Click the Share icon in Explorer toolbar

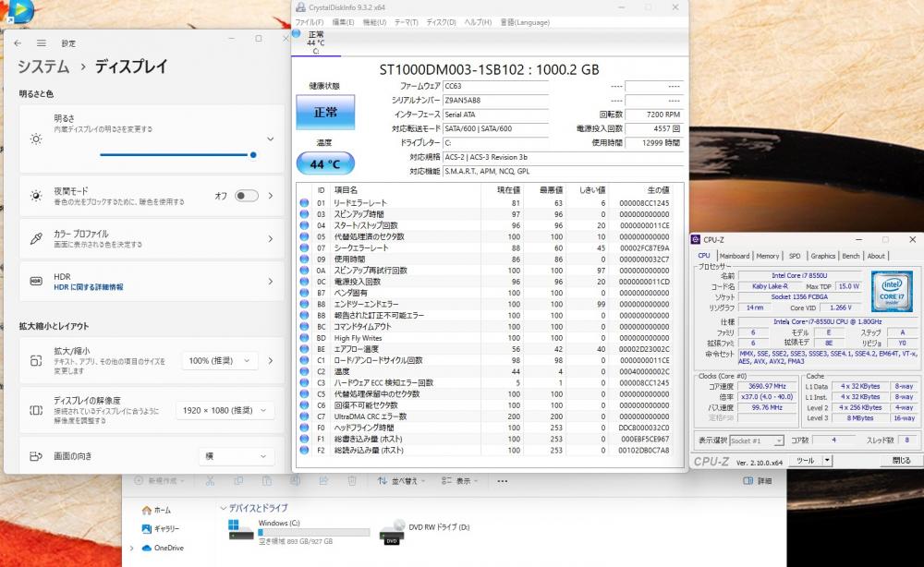pyautogui.click(x=323, y=480)
